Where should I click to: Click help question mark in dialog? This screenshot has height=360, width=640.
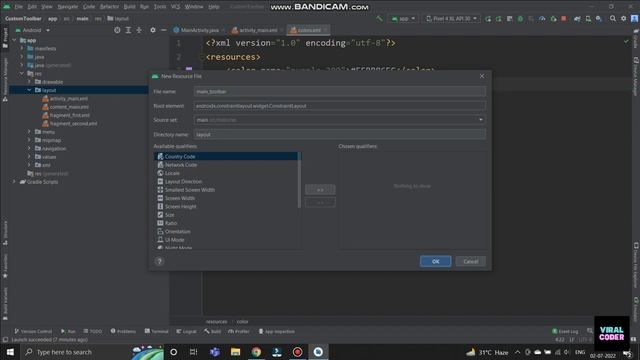coord(160,261)
